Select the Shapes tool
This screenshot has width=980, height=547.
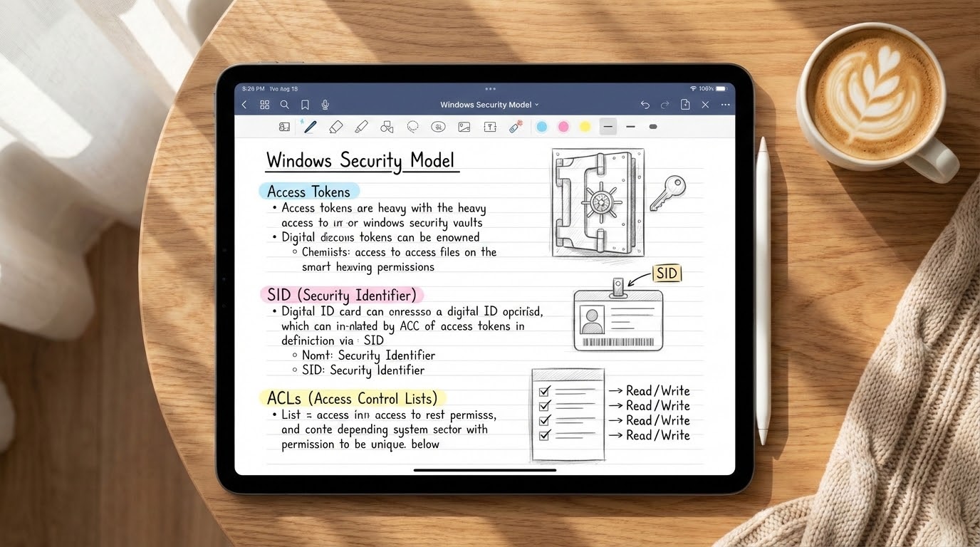(x=387, y=127)
